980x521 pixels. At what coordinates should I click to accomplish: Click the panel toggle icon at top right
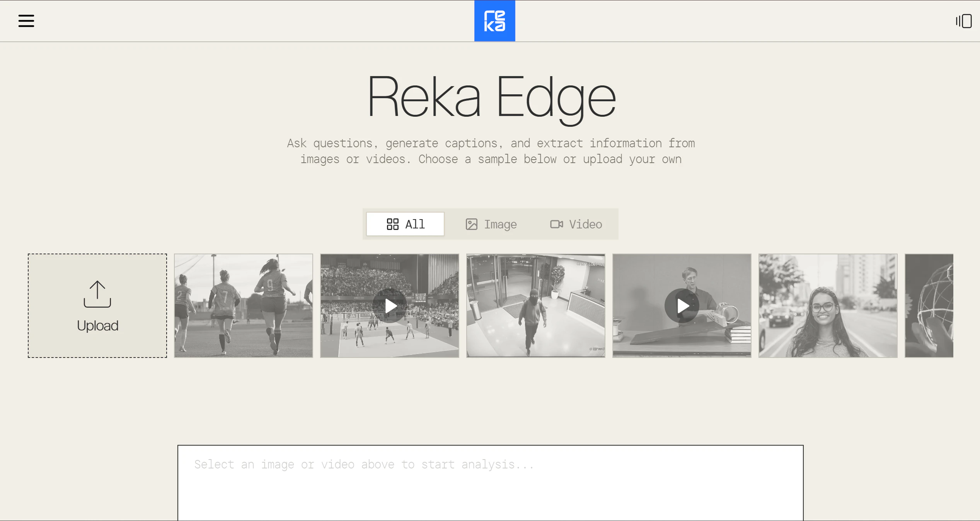963,21
